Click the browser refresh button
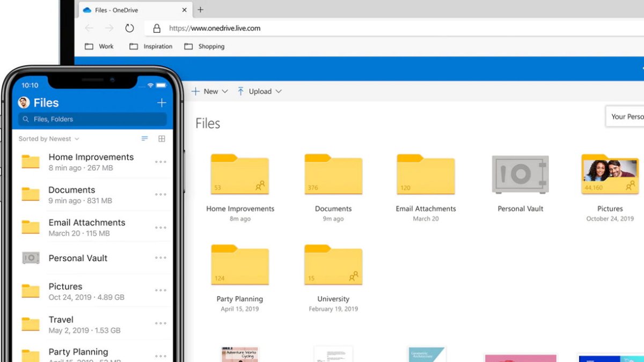This screenshot has height=362, width=644. tap(129, 28)
